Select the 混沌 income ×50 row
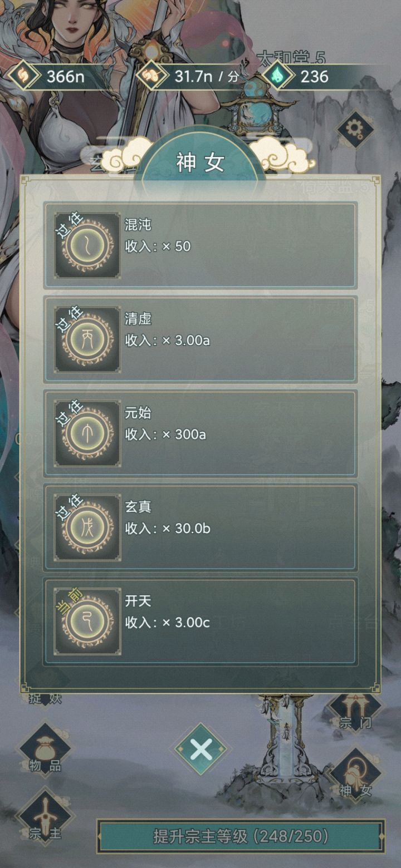 pos(200,245)
